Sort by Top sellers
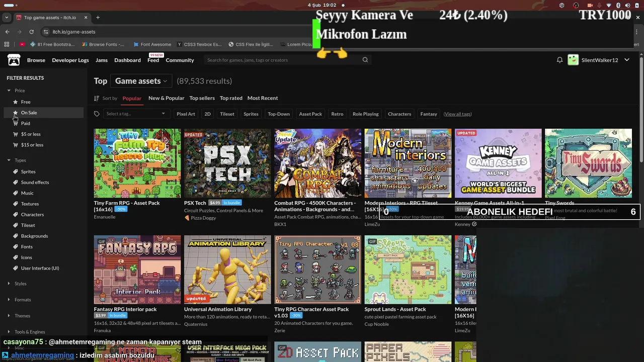The height and width of the screenshot is (362, 644). (202, 99)
